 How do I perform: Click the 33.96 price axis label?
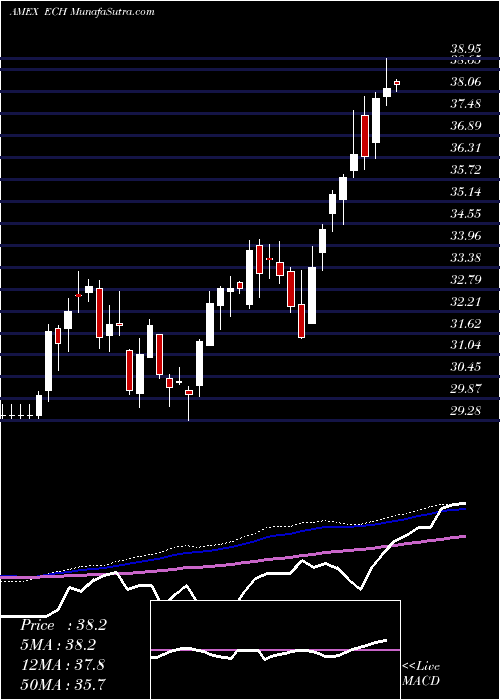(x=466, y=236)
